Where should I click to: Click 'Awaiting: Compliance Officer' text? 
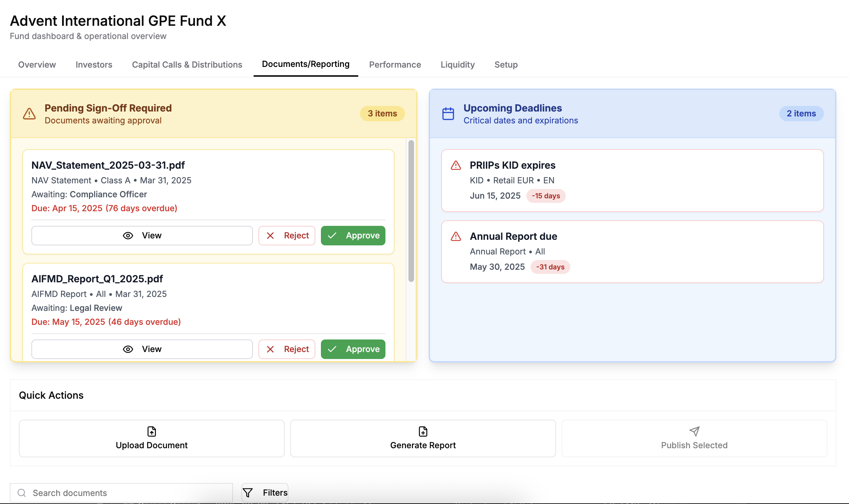(x=89, y=194)
